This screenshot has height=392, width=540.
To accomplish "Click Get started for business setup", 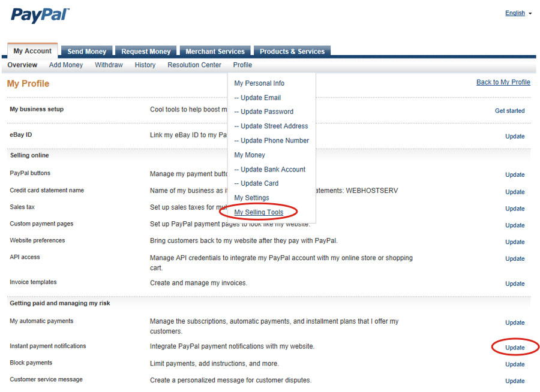I will coord(509,111).
